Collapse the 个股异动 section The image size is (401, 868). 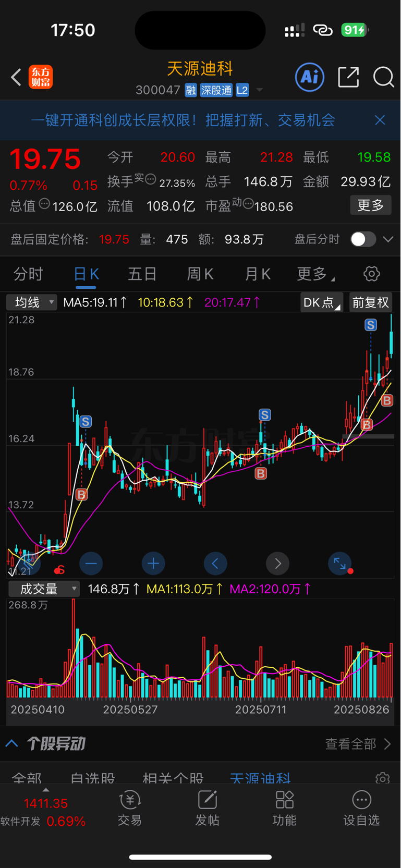[x=12, y=743]
